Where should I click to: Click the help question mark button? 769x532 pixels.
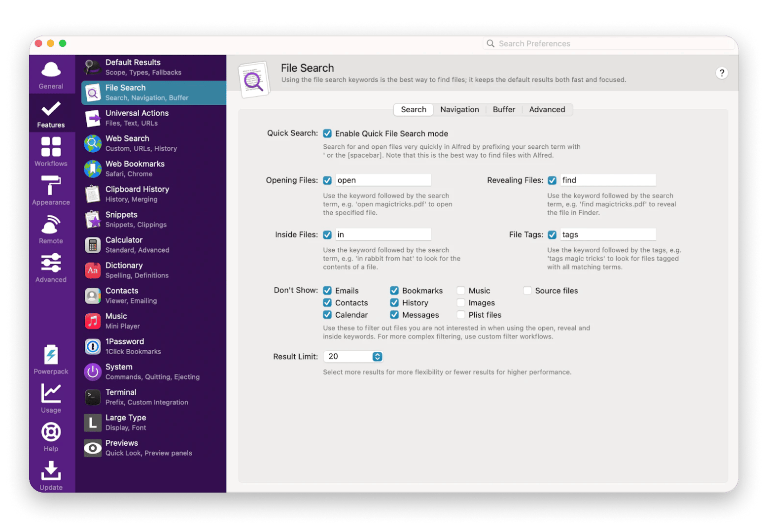coord(722,73)
